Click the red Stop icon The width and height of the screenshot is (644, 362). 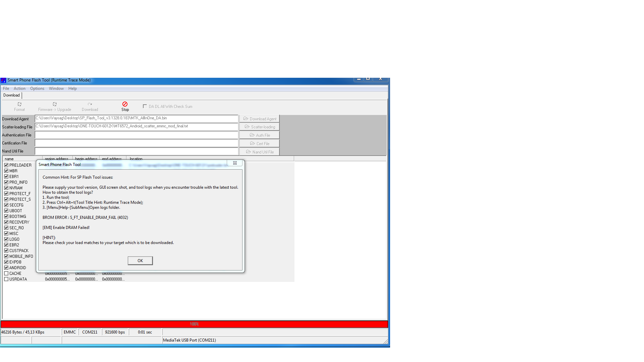125,104
